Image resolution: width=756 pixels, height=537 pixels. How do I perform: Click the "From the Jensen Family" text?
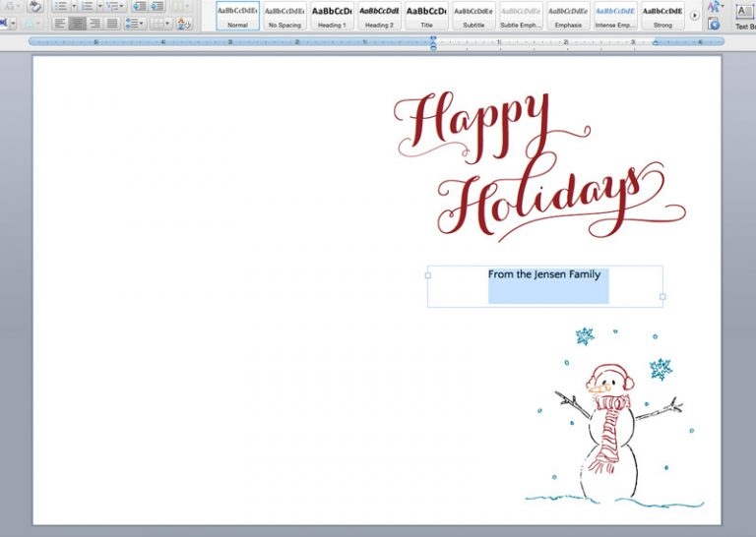(x=543, y=274)
